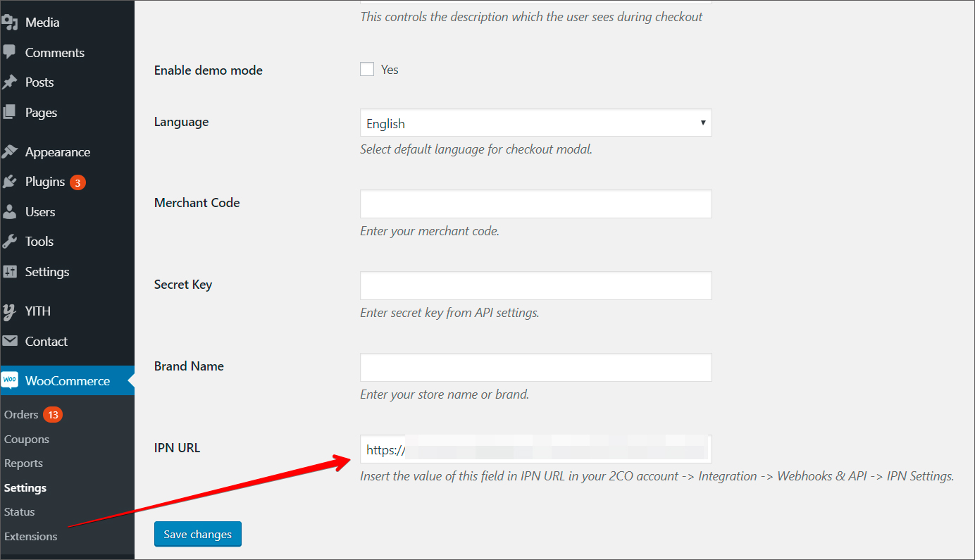Screen dimensions: 975x560
Task: Click the Users person icon
Action: tap(9, 211)
